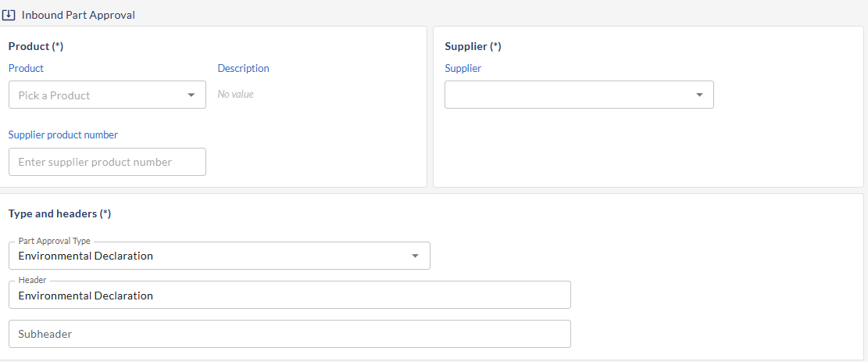Select the Type and headers (*) heading
Image resolution: width=868 pixels, height=362 pixels.
coord(59,213)
